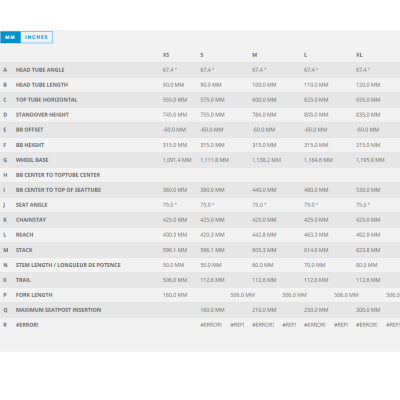
Task: Click L standover height 805.0 MM
Action: (316, 115)
